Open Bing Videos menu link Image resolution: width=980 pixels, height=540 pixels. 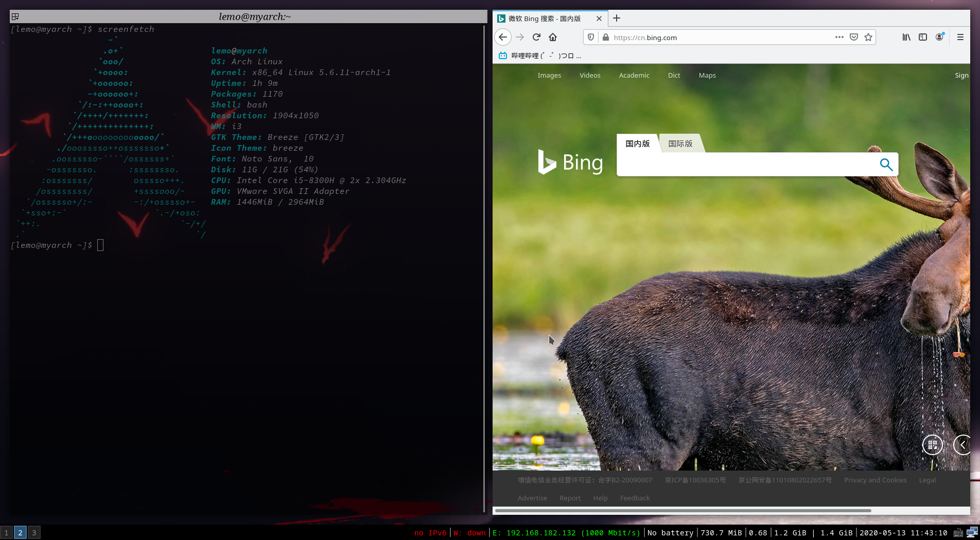[x=590, y=75]
